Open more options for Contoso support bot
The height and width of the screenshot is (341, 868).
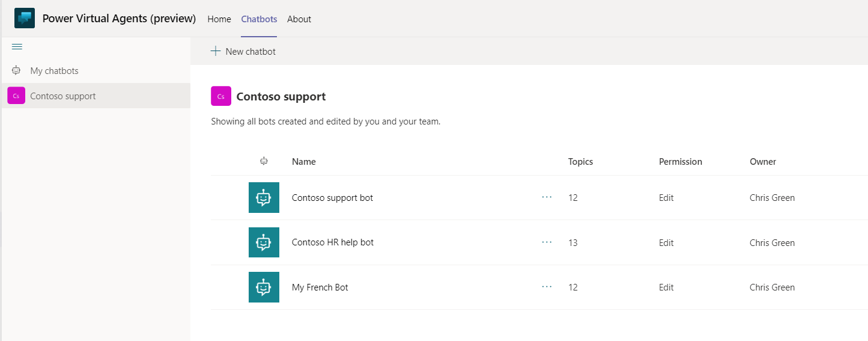547,197
